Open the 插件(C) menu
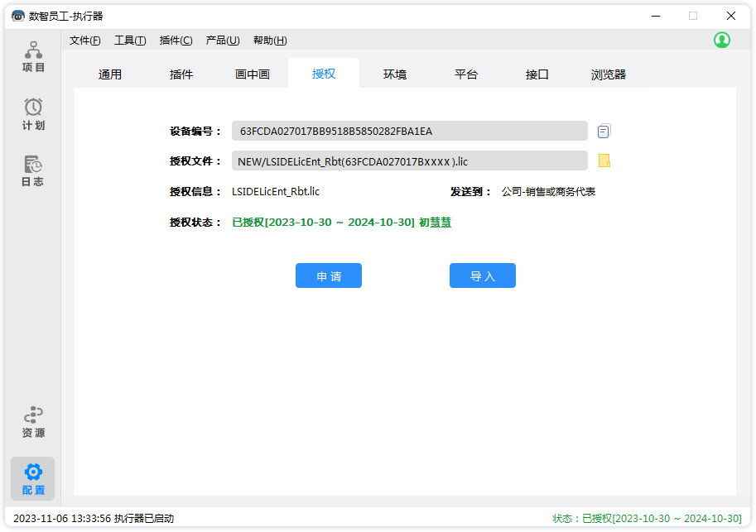756x532 pixels. pos(176,41)
